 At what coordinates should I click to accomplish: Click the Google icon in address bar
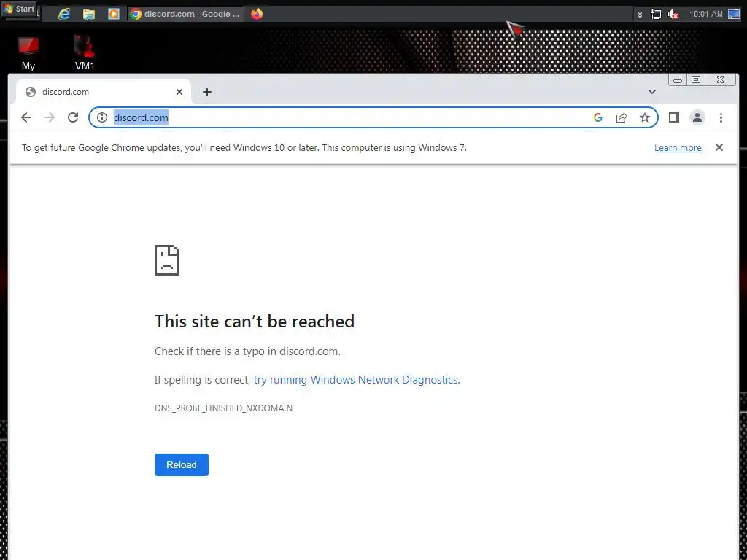point(598,117)
